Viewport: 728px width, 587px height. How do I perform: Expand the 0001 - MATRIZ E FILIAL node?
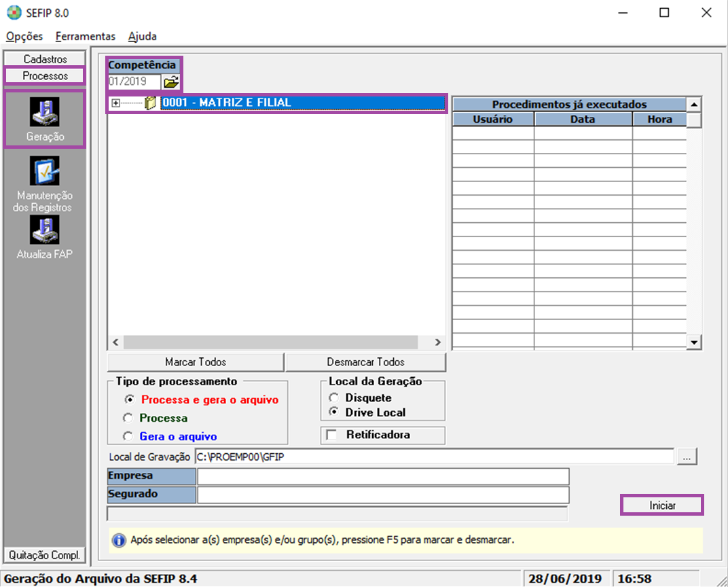[x=116, y=103]
